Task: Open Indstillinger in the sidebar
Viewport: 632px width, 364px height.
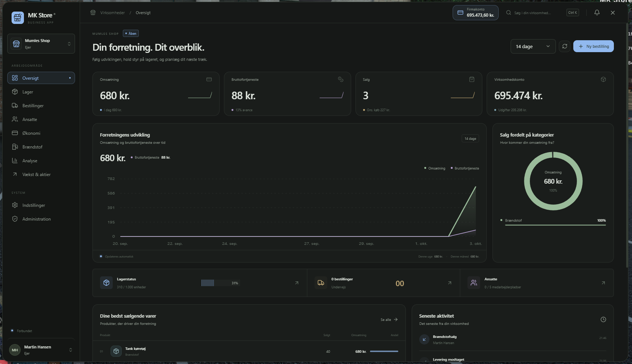Action: point(41,205)
